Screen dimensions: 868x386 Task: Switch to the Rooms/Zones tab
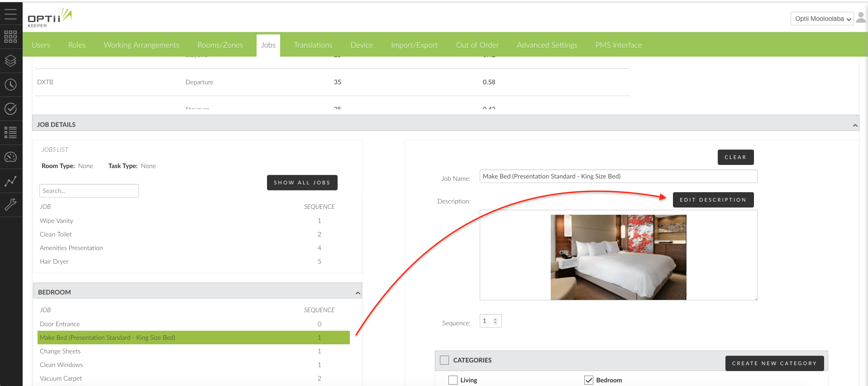click(x=220, y=45)
